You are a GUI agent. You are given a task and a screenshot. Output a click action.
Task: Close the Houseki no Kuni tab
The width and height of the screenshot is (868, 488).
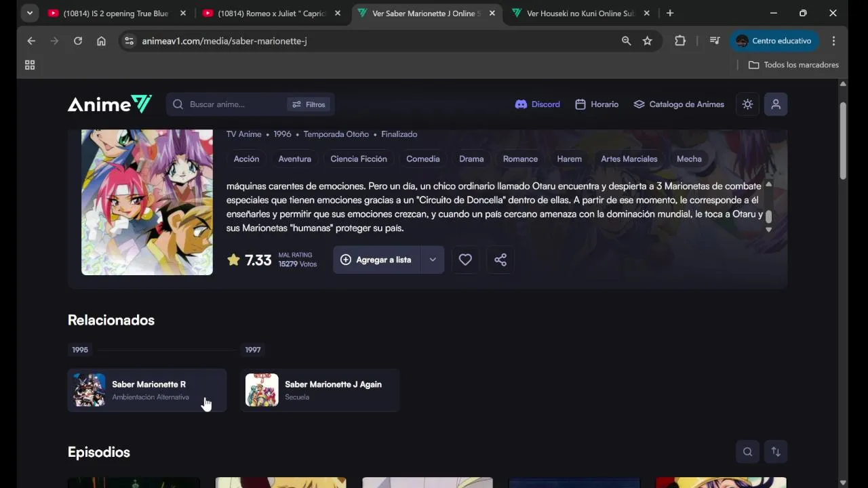click(647, 14)
